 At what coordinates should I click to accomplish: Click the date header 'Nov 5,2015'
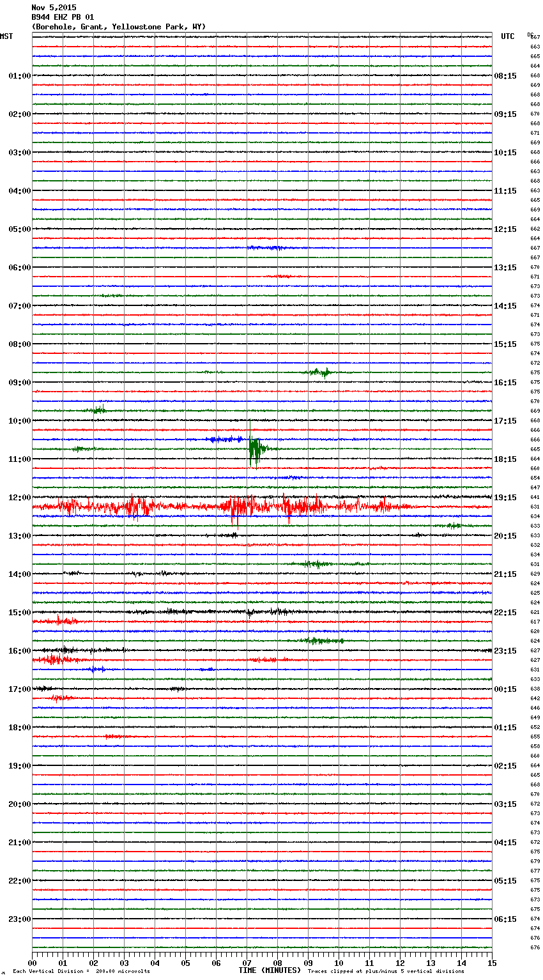coord(54,8)
